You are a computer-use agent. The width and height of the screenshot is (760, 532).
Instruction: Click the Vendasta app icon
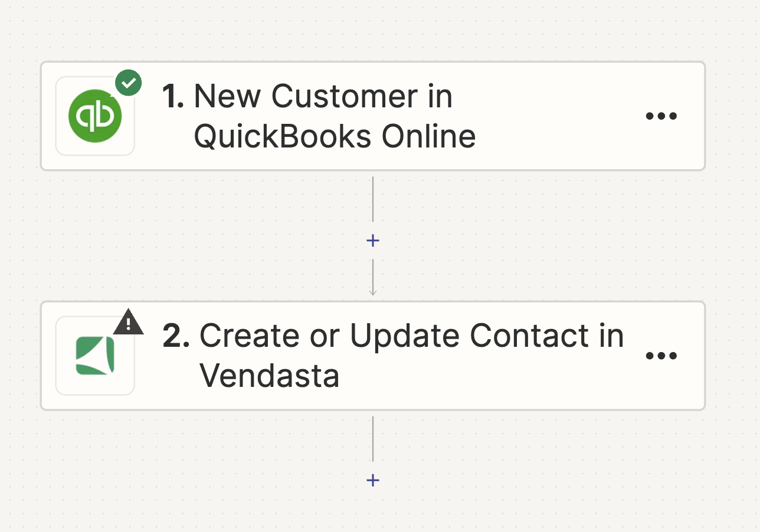click(x=95, y=356)
